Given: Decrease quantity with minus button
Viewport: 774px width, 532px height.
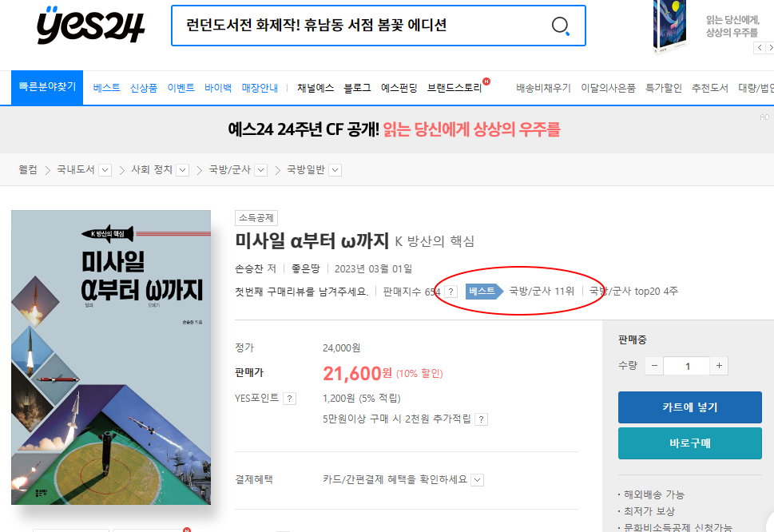Looking at the screenshot, I should pos(654,366).
